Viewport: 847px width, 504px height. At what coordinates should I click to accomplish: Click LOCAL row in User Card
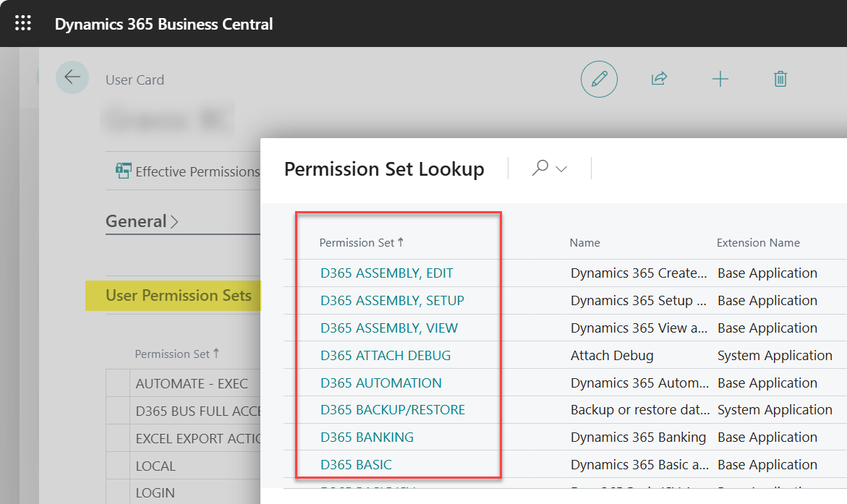tap(156, 466)
